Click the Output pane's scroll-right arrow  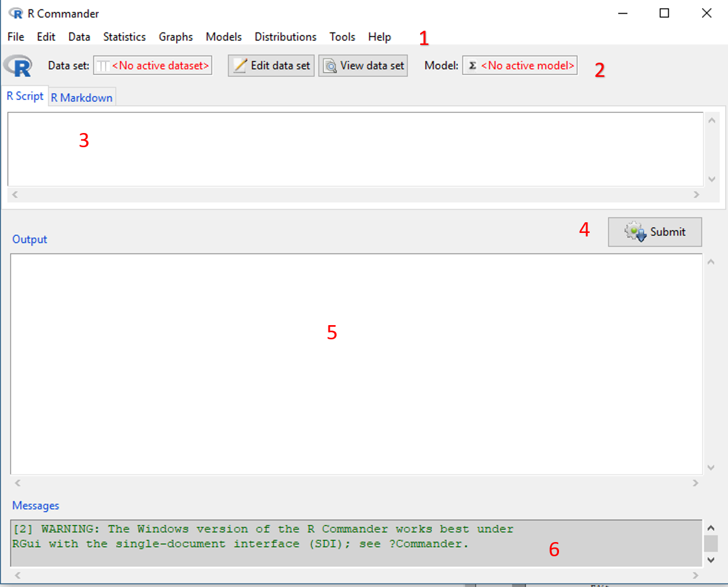point(695,483)
